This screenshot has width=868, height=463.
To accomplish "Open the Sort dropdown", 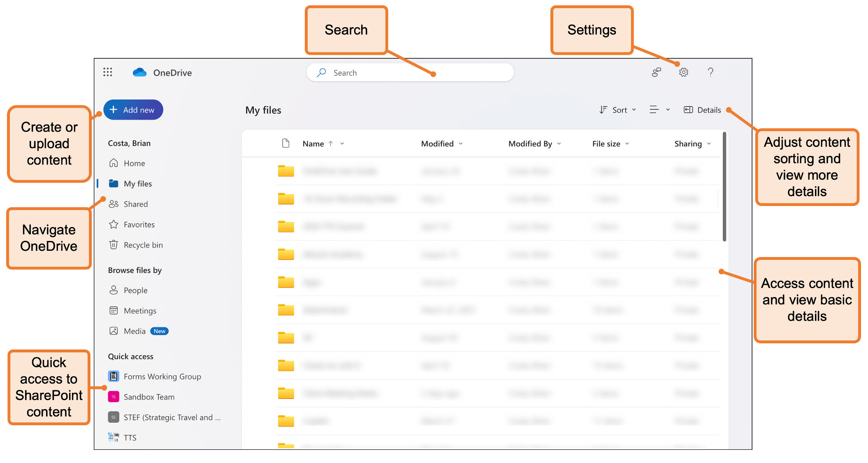I will (x=617, y=110).
